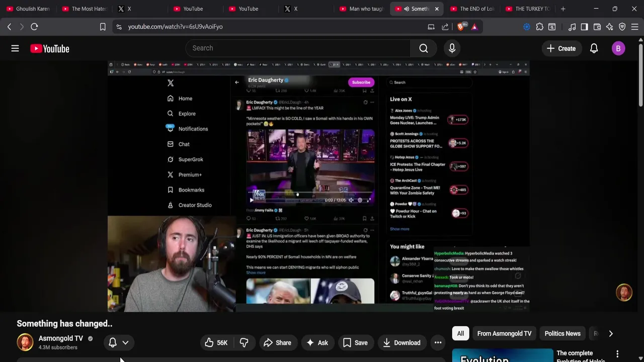Open the browser extensions puzzle icon
This screenshot has height=362, width=644.
point(539,27)
